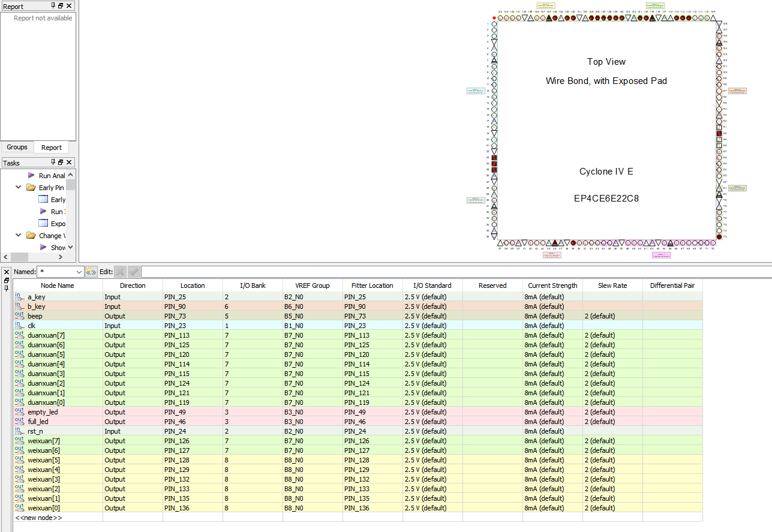772x532 pixels.
Task: Click the node filter wildcard icon next to Named
Action: point(91,272)
